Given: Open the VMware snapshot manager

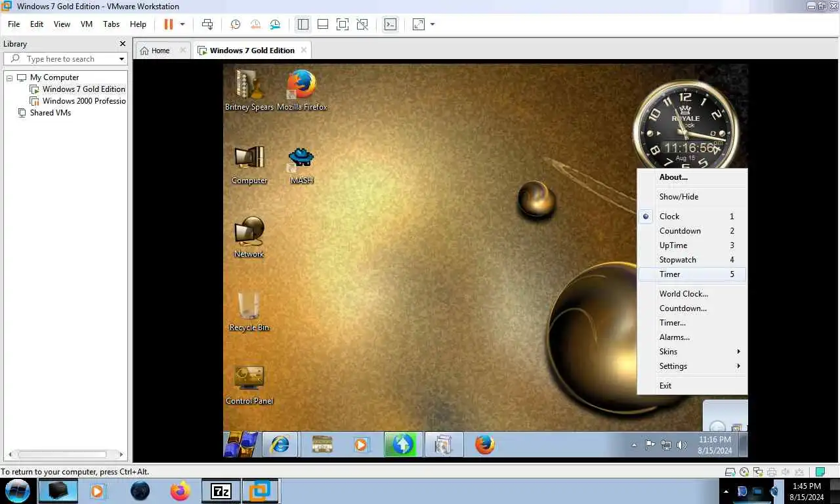Looking at the screenshot, I should pyautogui.click(x=276, y=24).
